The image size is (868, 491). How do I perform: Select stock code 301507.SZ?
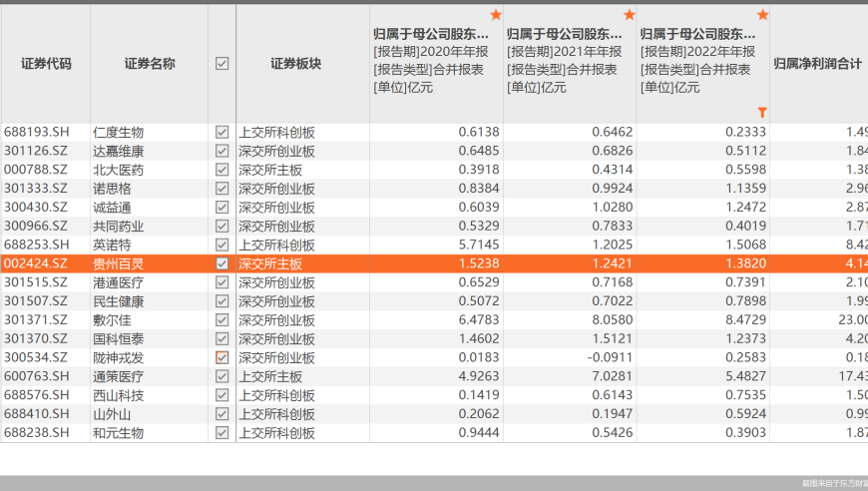tap(36, 301)
